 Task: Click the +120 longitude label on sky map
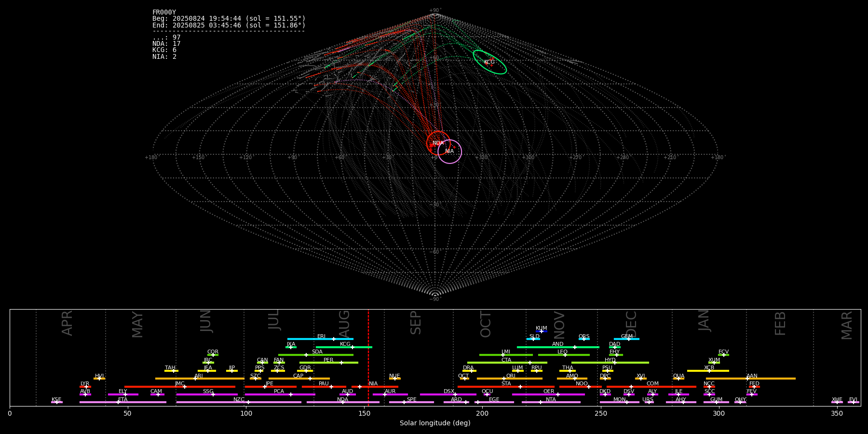(245, 158)
